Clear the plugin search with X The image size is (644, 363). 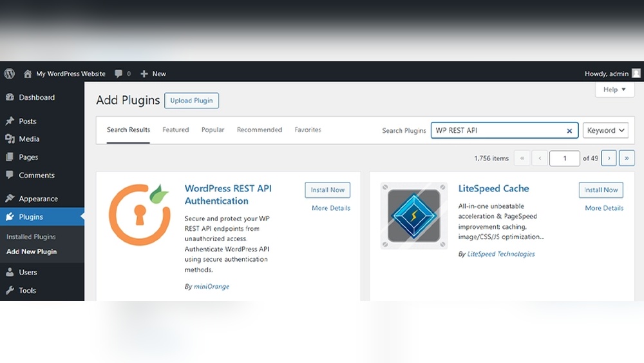(569, 131)
